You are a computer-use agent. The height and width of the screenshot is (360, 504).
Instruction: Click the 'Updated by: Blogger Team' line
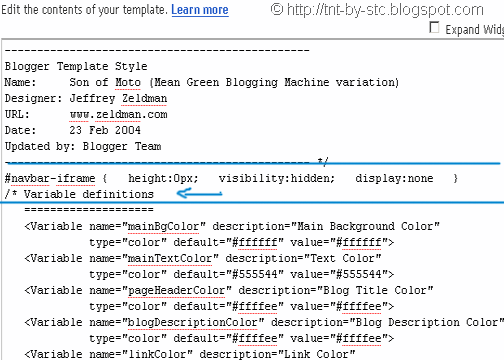83,146
